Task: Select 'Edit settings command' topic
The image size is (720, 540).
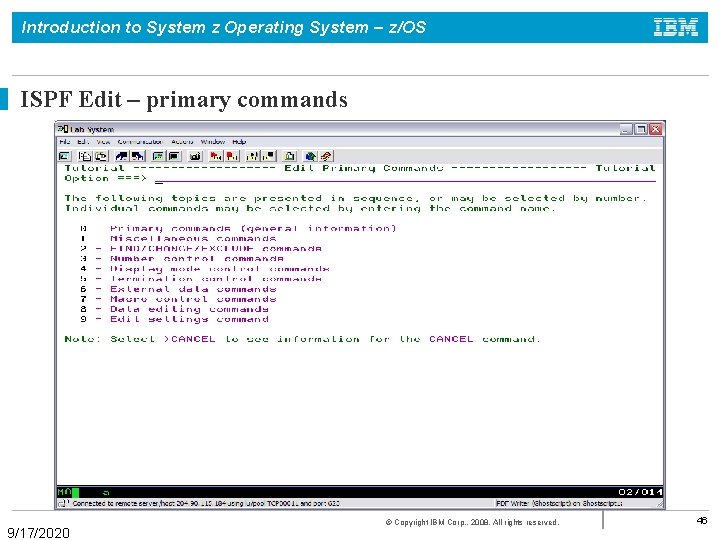Action: pyautogui.click(x=189, y=319)
